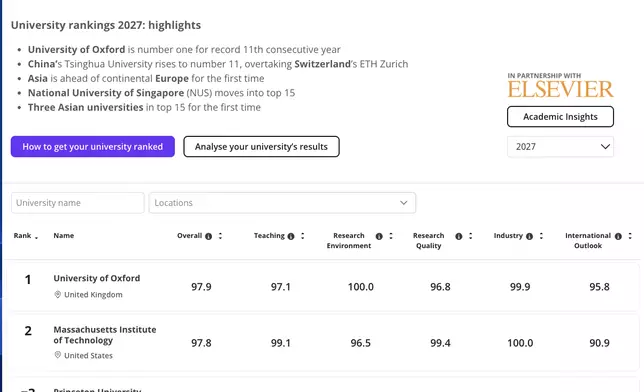Viewport: 644px width, 392px height.
Task: Click the Overall column header label
Action: click(x=189, y=235)
